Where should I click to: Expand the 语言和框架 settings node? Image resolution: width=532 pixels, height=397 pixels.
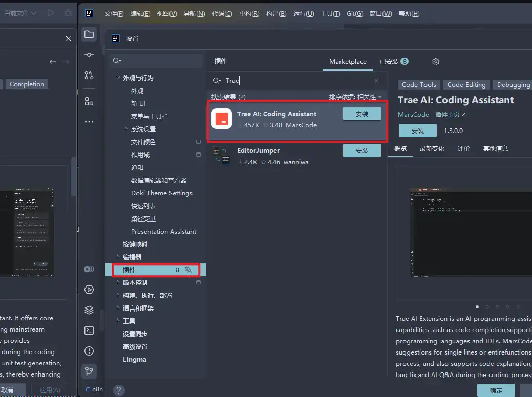pyautogui.click(x=118, y=308)
